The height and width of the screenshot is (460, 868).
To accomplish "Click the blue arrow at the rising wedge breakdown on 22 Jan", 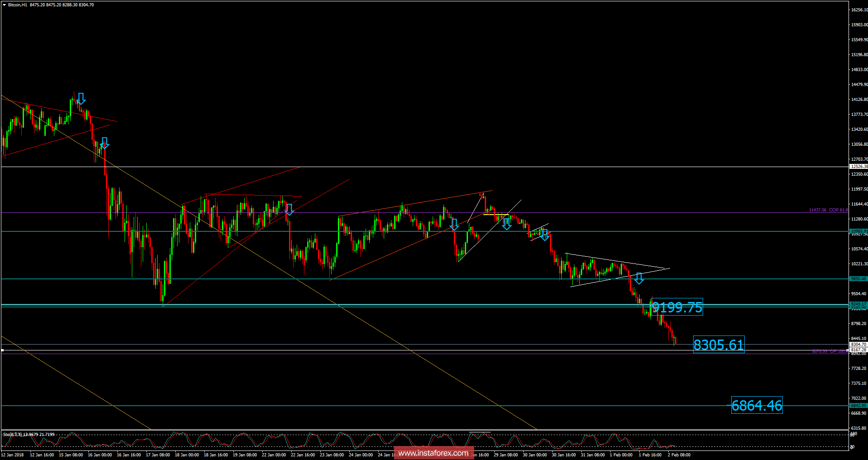I will (289, 209).
